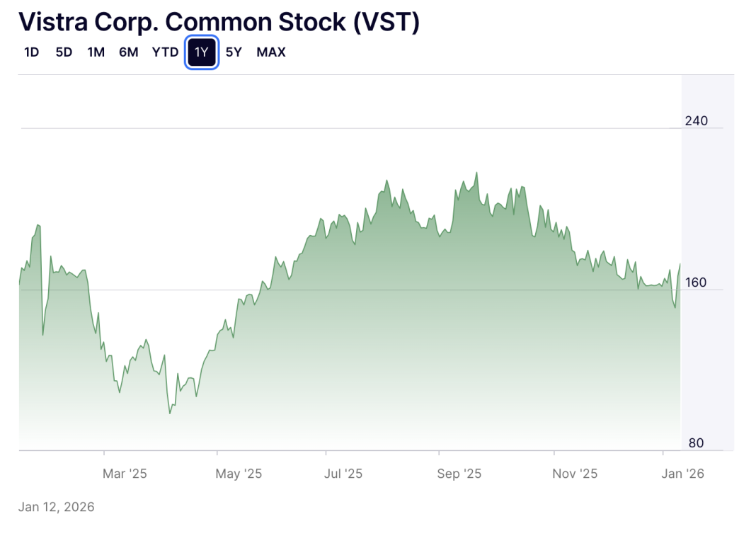This screenshot has height=543, width=756.
Task: Select the Nov '25 axis label
Action: tap(575, 474)
